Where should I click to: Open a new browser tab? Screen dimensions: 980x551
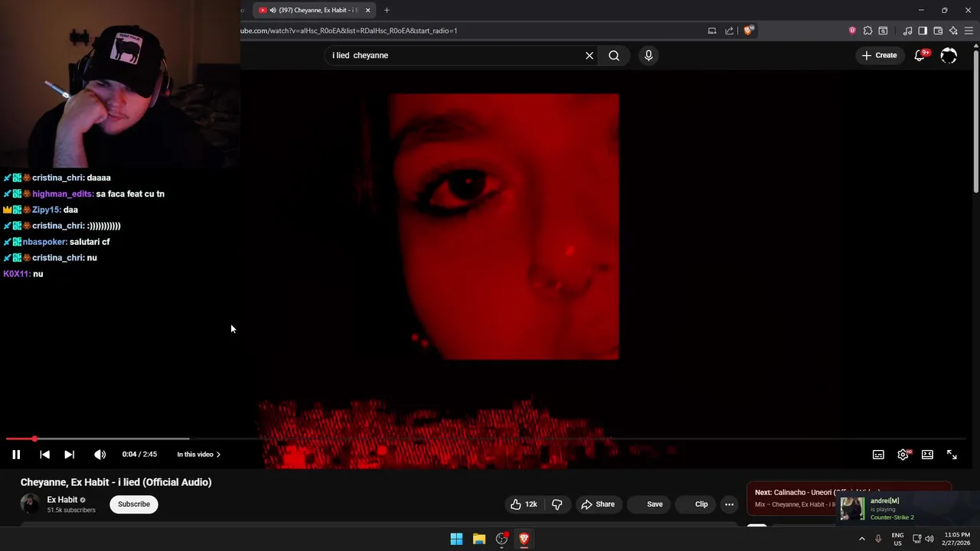point(387,10)
